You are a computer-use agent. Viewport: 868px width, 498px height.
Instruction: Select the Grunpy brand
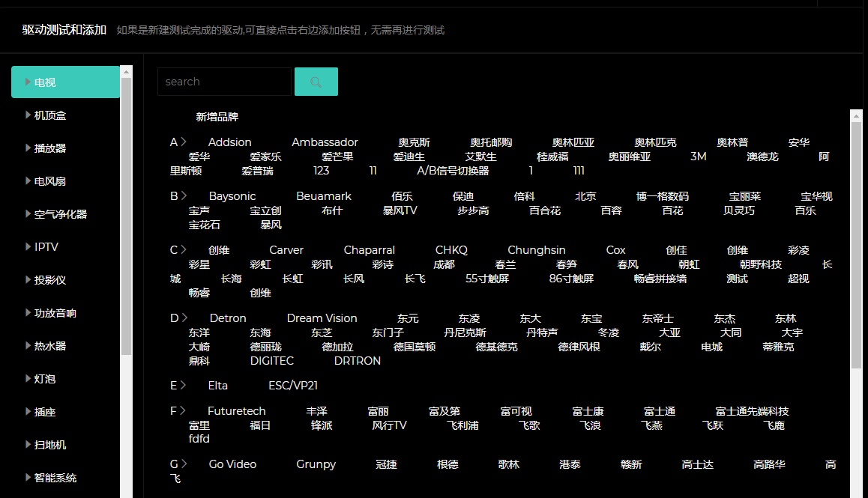(316, 464)
